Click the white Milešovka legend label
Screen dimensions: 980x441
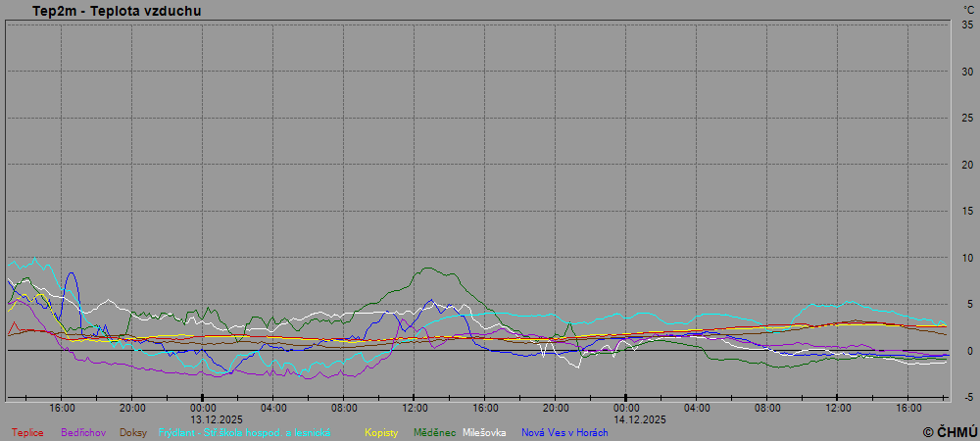click(484, 432)
